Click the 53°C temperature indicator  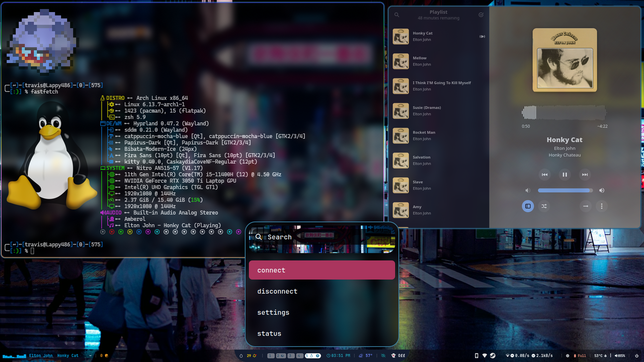(x=601, y=355)
